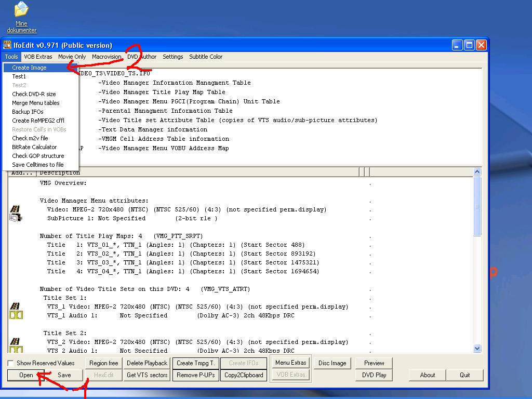Viewport: 532px width, 399px height.
Task: Click the About button
Action: [428, 375]
